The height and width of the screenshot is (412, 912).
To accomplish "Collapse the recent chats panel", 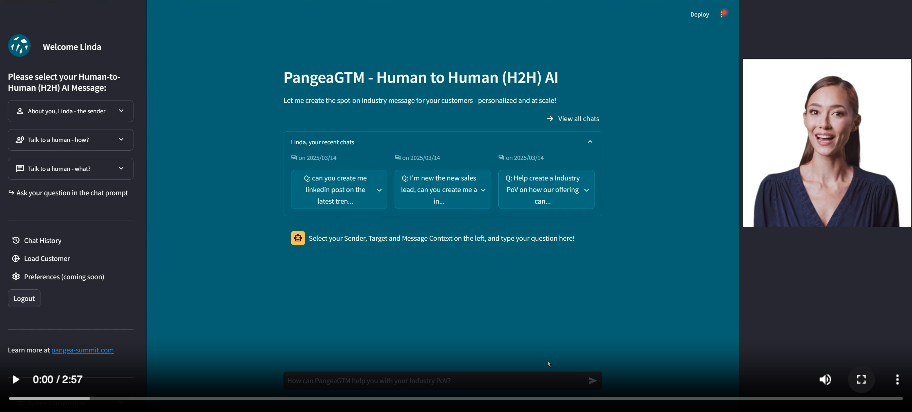I will [x=589, y=142].
